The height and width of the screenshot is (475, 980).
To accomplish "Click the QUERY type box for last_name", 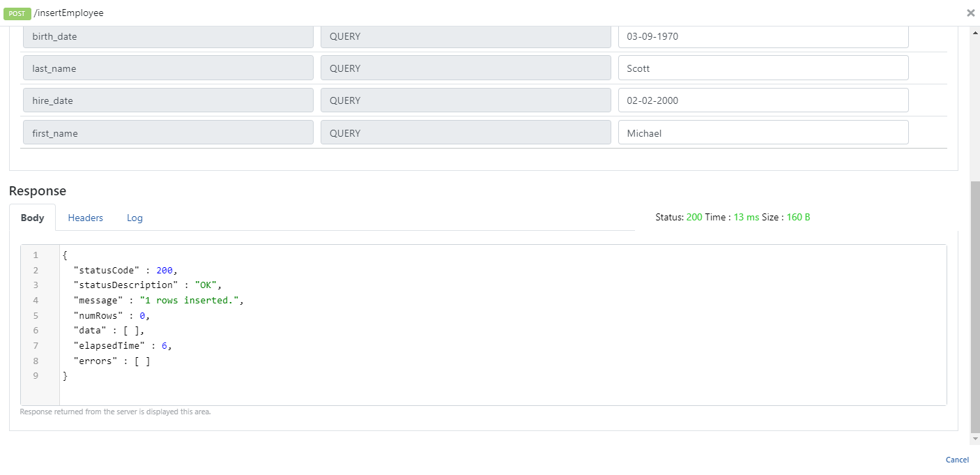I will pyautogui.click(x=465, y=68).
